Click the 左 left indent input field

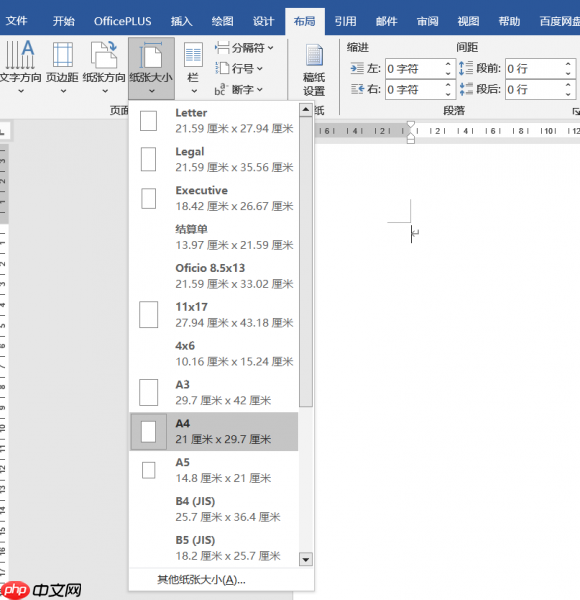point(414,69)
